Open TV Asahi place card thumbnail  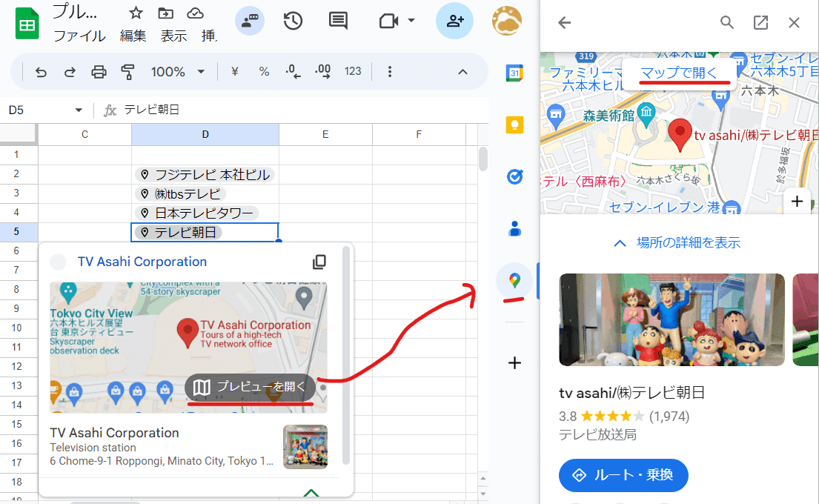[x=305, y=446]
